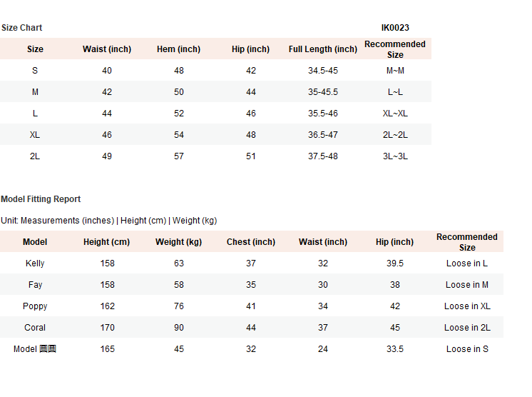
Task: Select the model name Poppy
Action: coord(35,306)
